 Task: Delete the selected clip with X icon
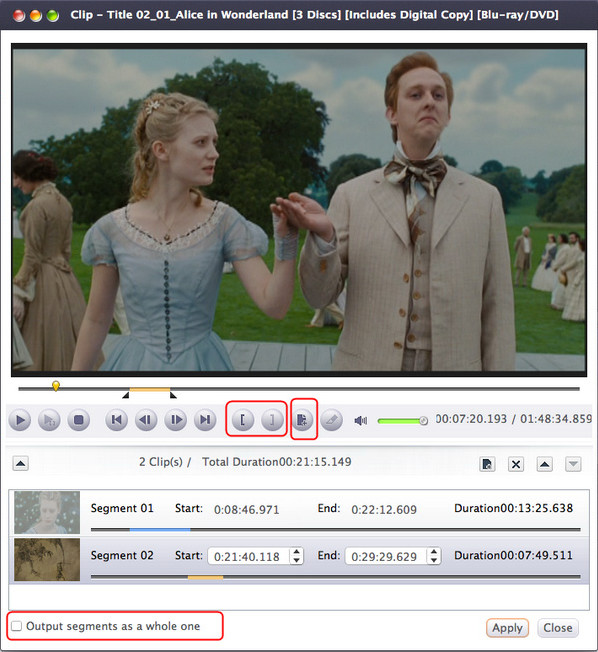click(516, 464)
